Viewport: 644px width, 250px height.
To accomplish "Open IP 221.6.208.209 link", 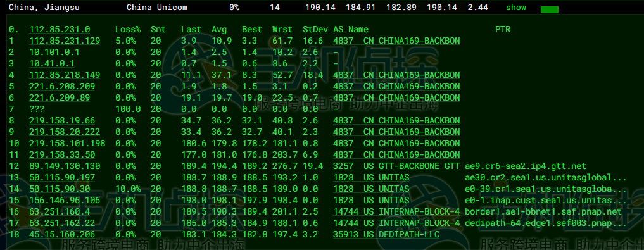I will coord(62,86).
